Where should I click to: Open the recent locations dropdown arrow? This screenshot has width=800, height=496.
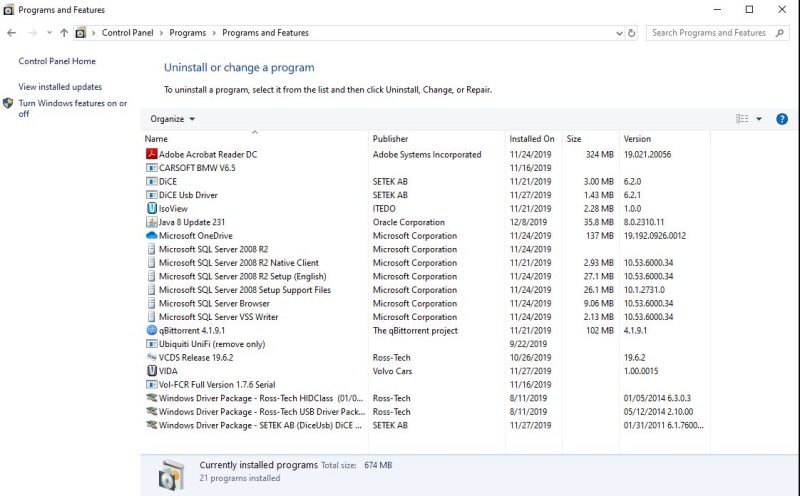click(49, 33)
